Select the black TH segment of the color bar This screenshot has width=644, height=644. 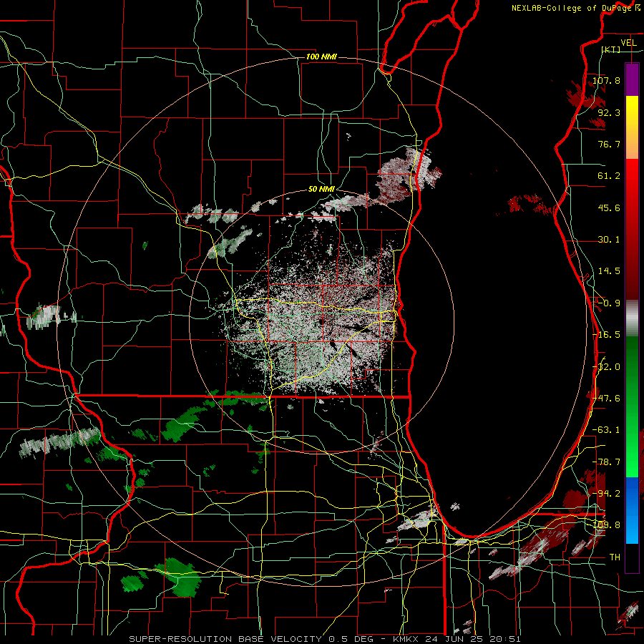[632, 557]
